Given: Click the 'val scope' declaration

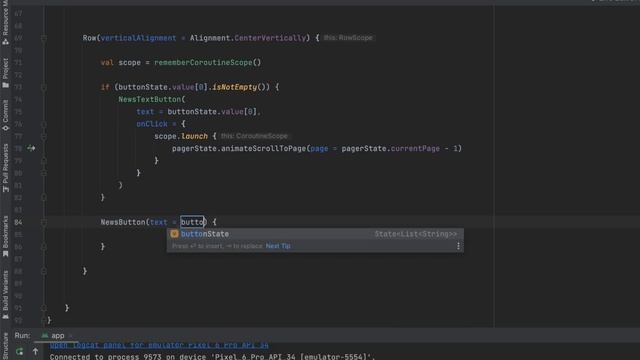Looking at the screenshot, I should pyautogui.click(x=121, y=62).
